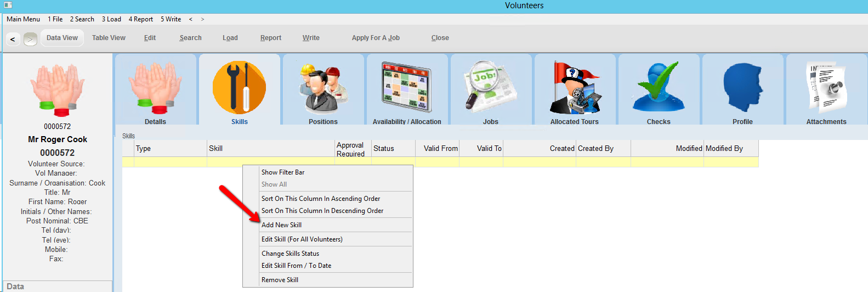The height and width of the screenshot is (292, 868).
Task: Choose Add New Skill from context menu
Action: click(281, 225)
